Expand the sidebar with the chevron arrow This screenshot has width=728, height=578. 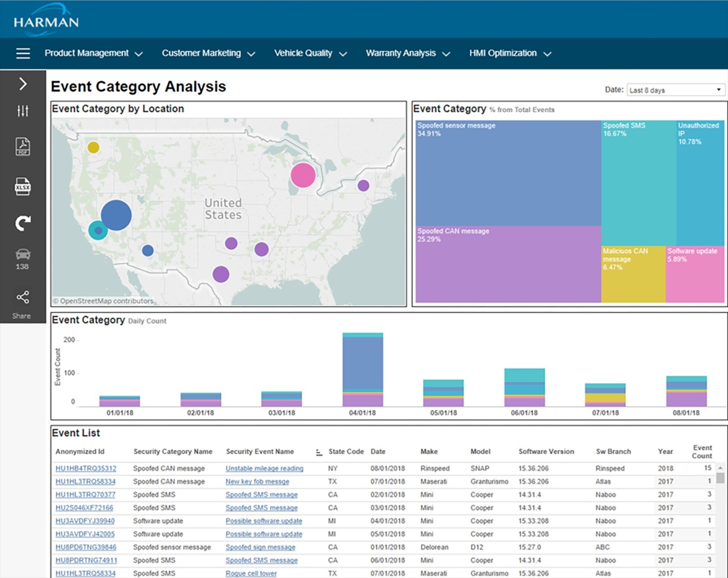coord(23,84)
